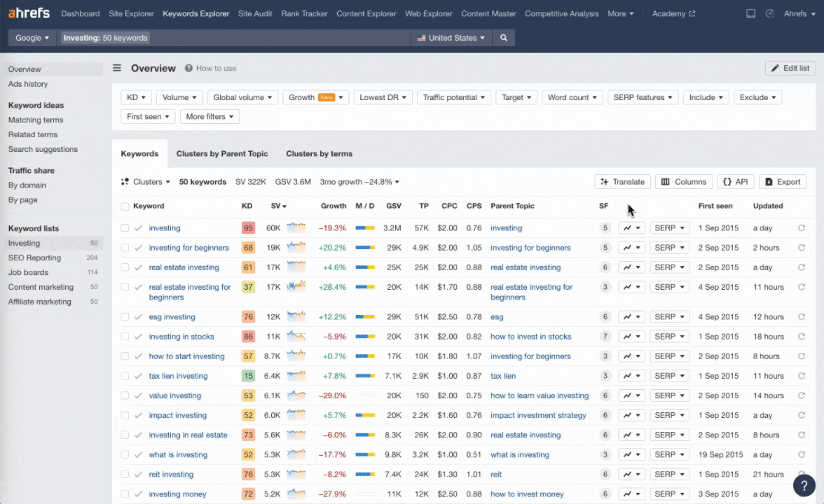Refresh data for the investing row
Image resolution: width=824 pixels, height=504 pixels.
pyautogui.click(x=802, y=227)
